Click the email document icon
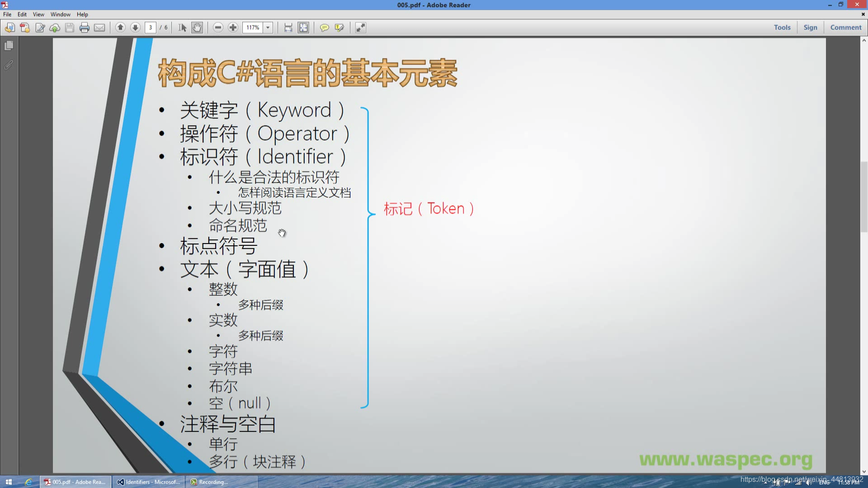Image resolution: width=868 pixels, height=488 pixels. (99, 28)
